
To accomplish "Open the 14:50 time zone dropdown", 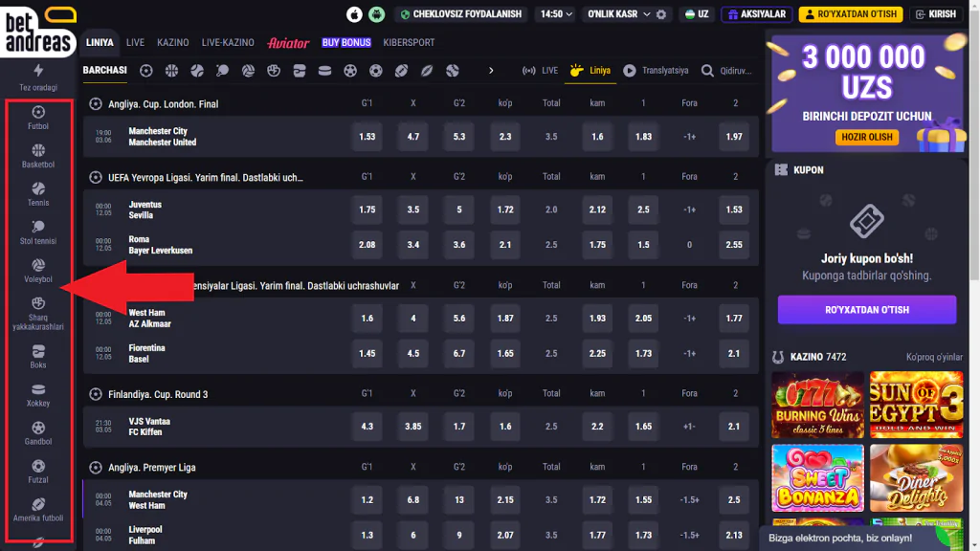I will [556, 14].
